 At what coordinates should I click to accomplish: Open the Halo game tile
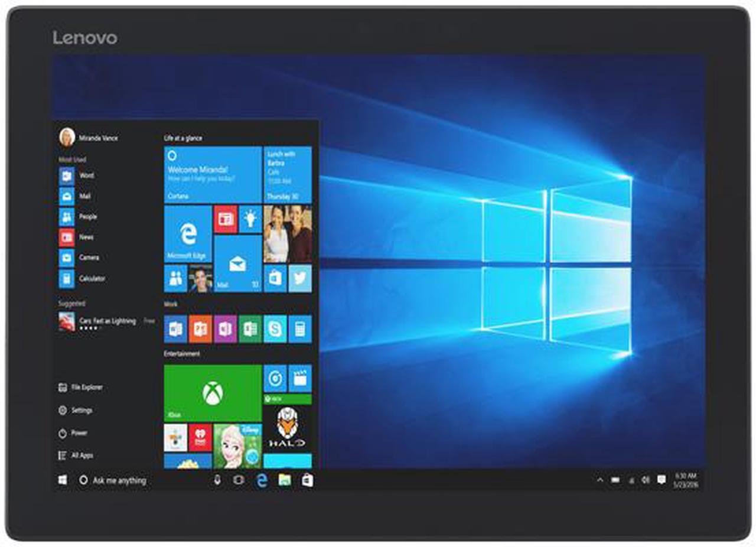(288, 428)
